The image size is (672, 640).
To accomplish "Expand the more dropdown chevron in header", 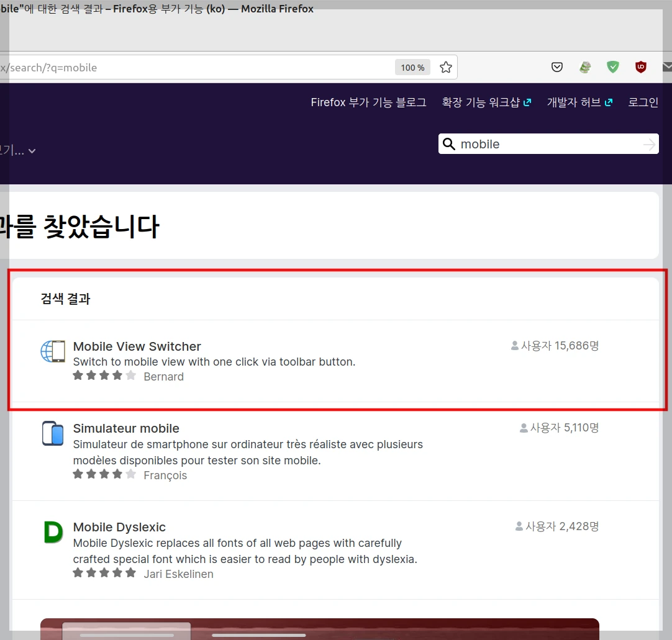I will click(32, 151).
